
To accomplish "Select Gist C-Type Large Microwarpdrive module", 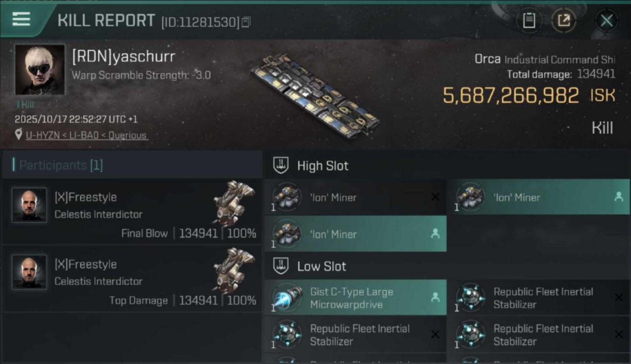I will 355,298.
